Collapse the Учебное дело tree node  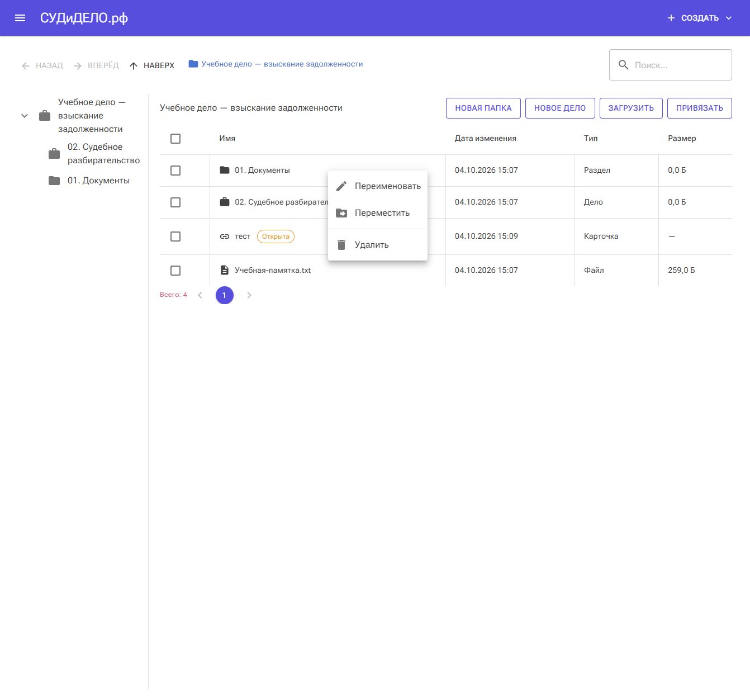pyautogui.click(x=25, y=116)
